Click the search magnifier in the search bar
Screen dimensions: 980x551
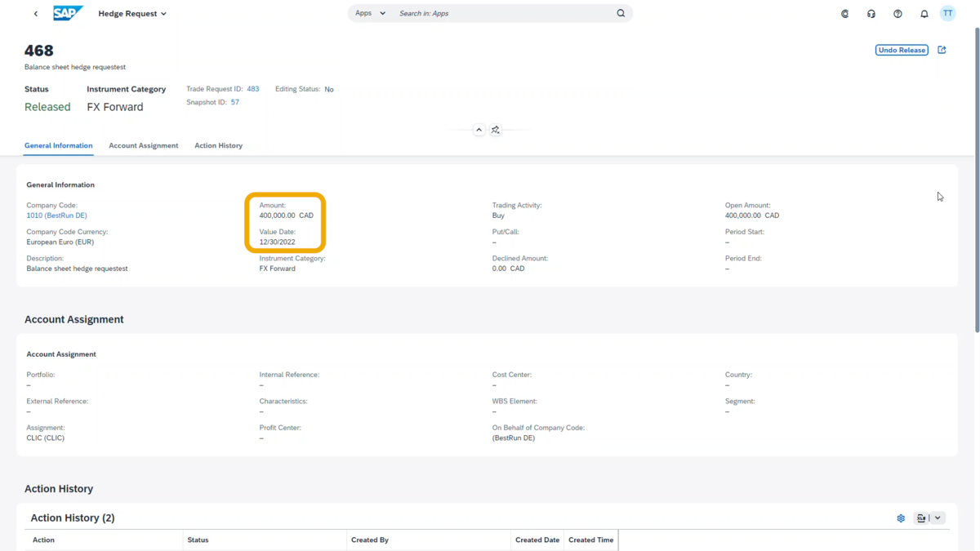coord(621,13)
